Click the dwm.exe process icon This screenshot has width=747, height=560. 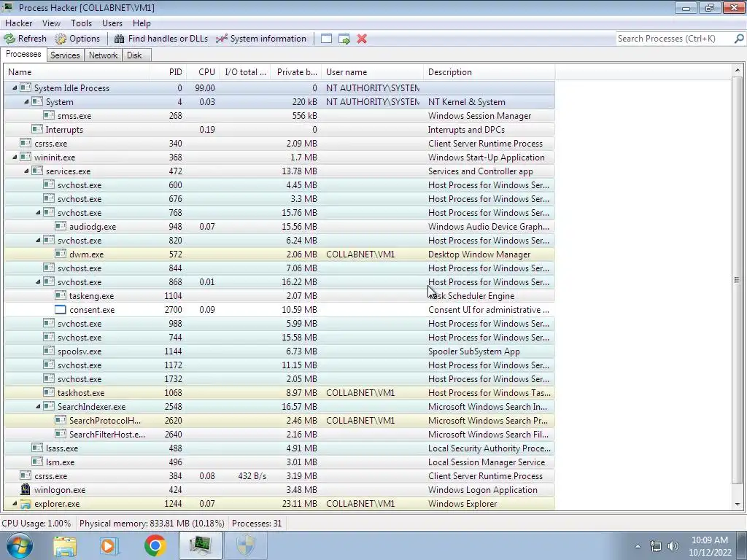click(60, 254)
